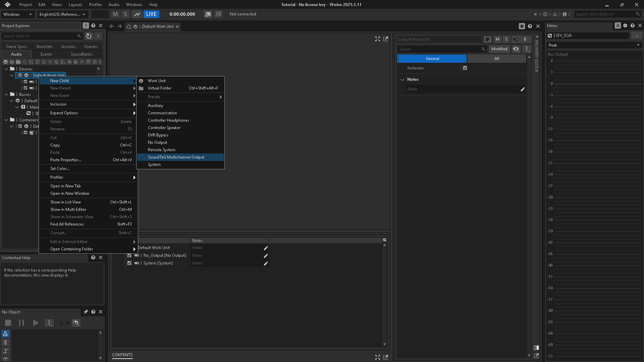644x362 pixels.
Task: Click the SFX_5OA browse ellipsis button
Action: click(x=636, y=36)
